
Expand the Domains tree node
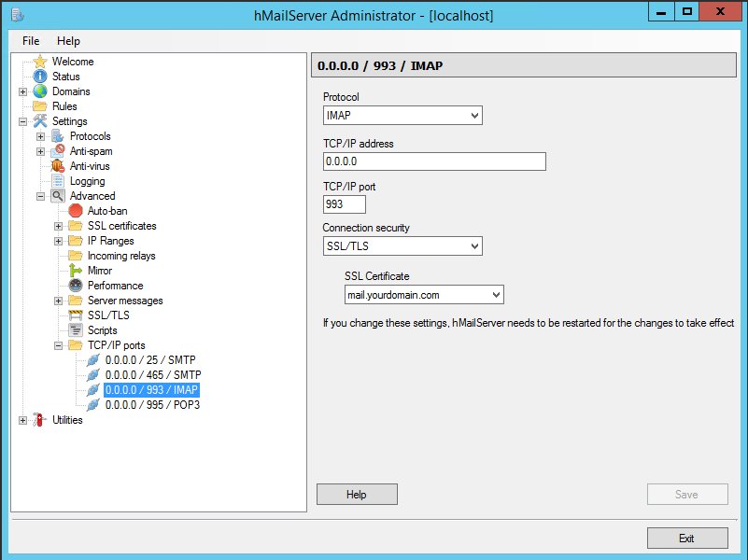click(x=23, y=91)
